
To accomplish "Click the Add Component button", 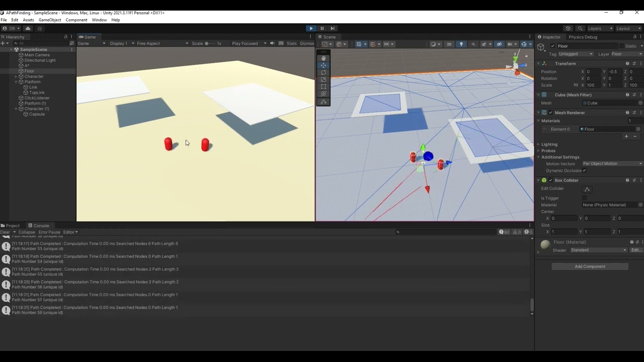I will 590,266.
